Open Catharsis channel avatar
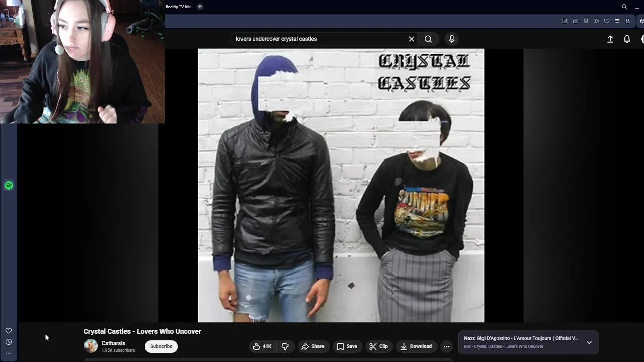This screenshot has width=644, height=362. tap(91, 346)
